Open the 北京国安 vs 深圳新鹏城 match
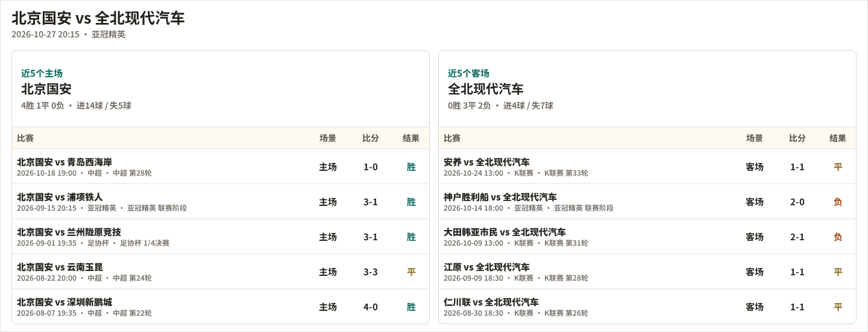868x332 pixels. [x=221, y=307]
